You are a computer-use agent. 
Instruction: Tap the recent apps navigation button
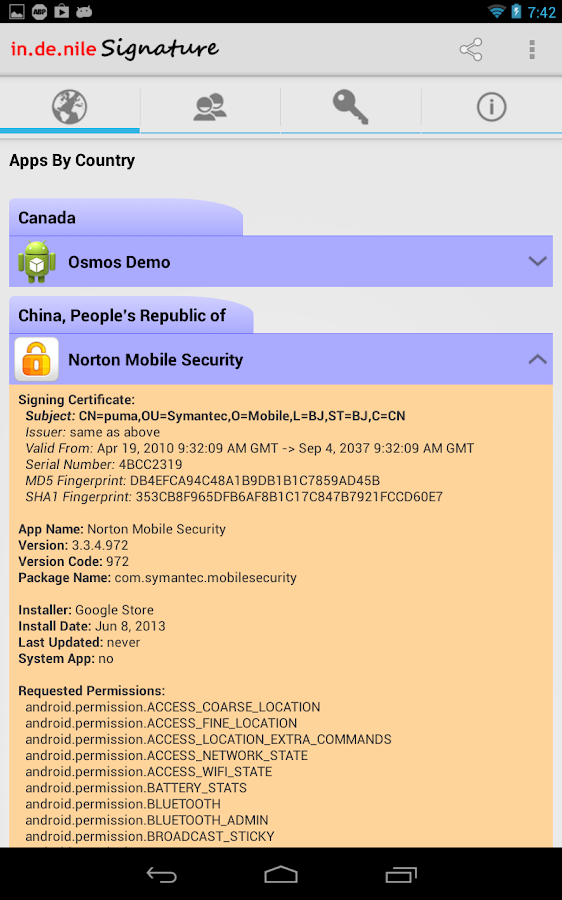tap(401, 875)
